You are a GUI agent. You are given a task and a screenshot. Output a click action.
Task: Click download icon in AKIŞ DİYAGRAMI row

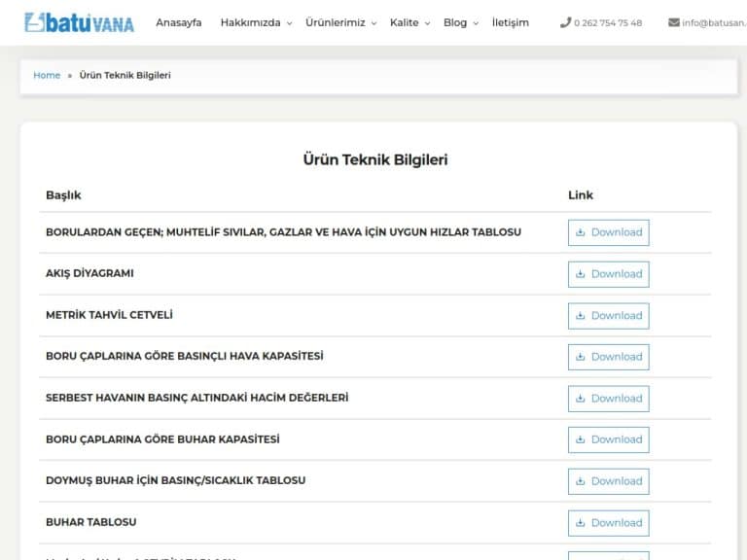point(581,274)
